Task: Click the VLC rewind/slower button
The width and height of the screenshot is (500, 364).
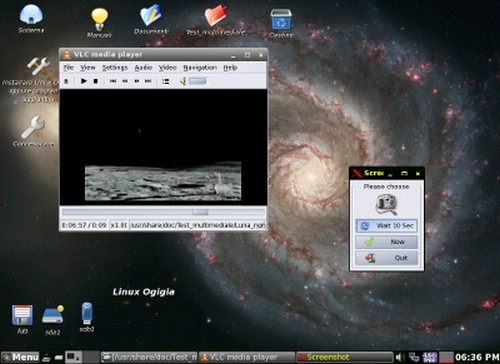Action: click(125, 81)
